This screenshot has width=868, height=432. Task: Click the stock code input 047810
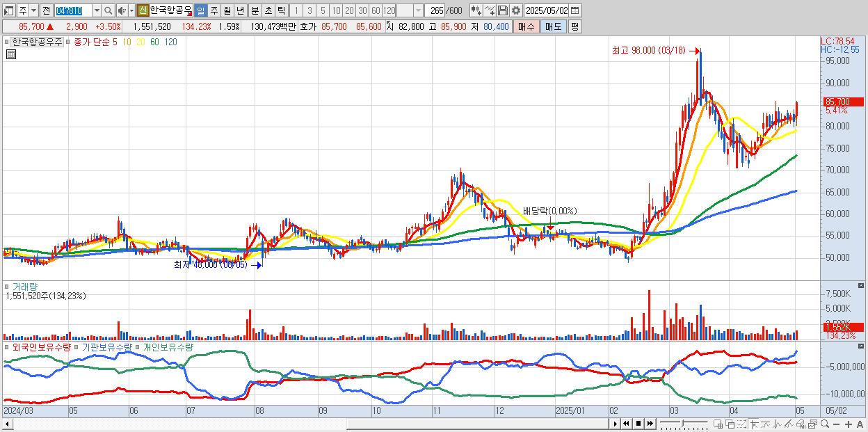tap(73, 11)
